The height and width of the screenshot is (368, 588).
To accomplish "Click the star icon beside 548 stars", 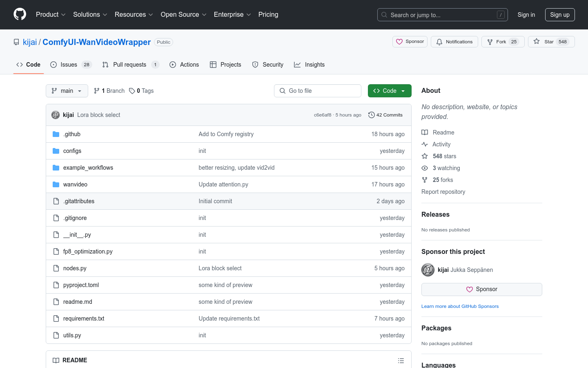I will tap(425, 156).
